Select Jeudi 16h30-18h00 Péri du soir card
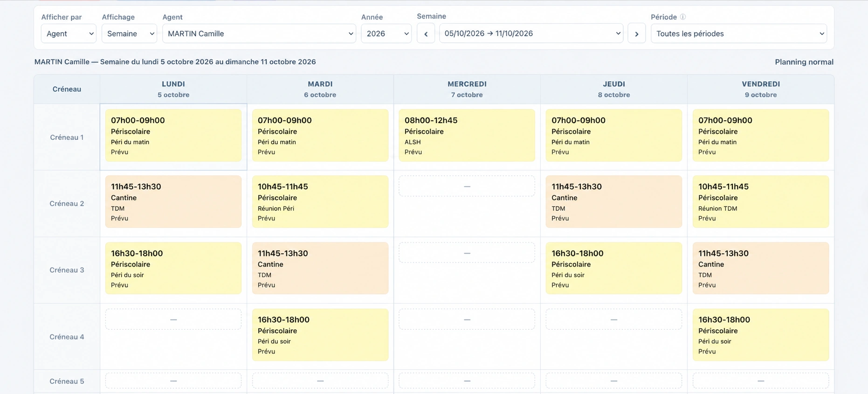 pos(614,269)
